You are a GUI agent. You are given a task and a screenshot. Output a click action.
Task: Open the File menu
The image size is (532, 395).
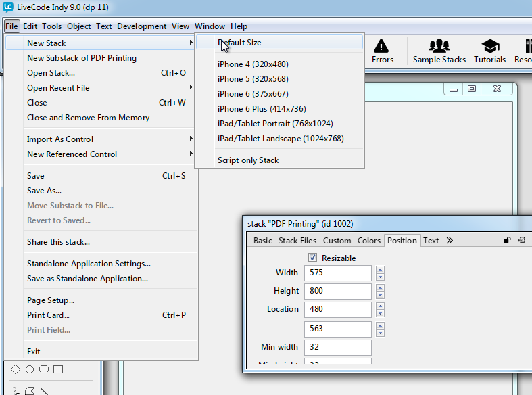click(11, 26)
